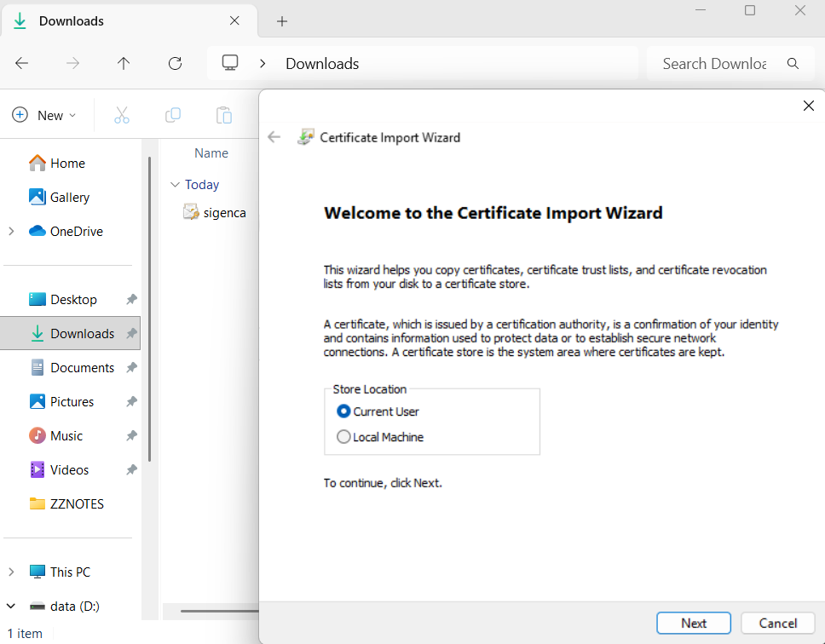Add a new tab with plus icon
Viewport: 825px width, 644px height.
282,21
